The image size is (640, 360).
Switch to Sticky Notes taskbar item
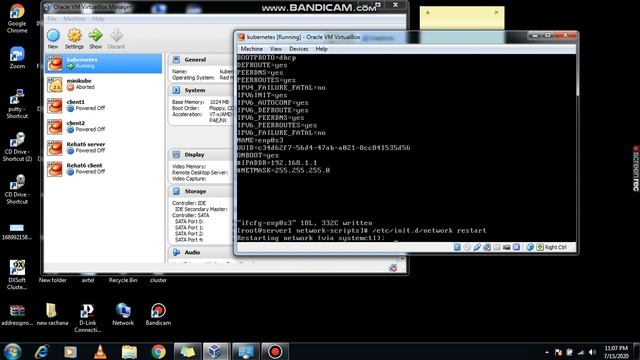[188, 351]
